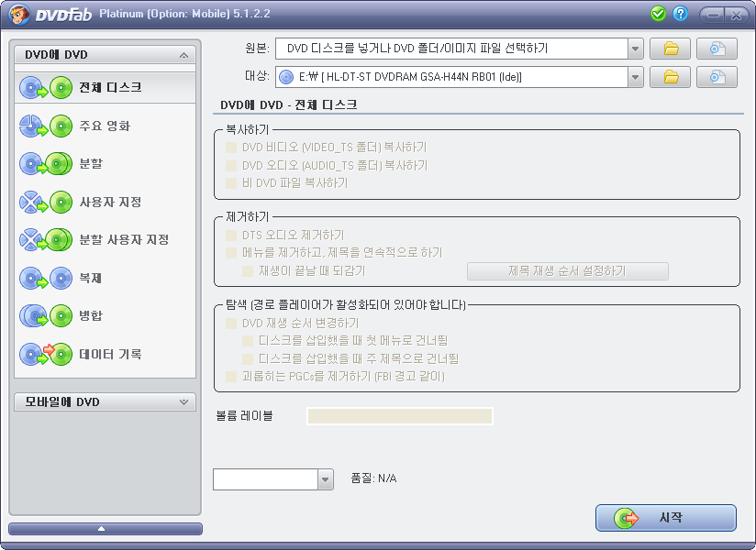Click the up-arrow bar below the sidebar
This screenshot has width=756, height=550.
tap(106, 529)
